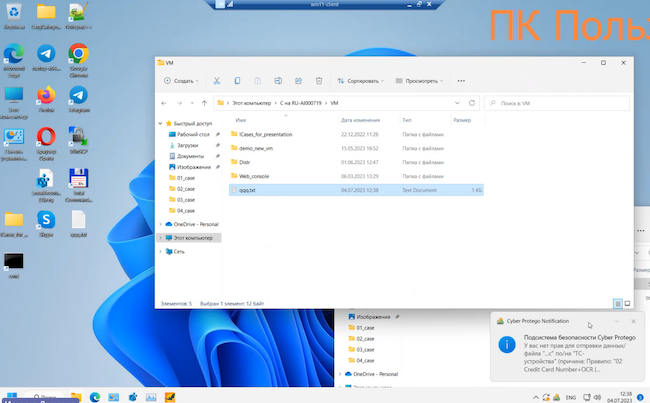Open the Создать (New) dropdown
Screen dimensions: 650x403
pyautogui.click(x=181, y=81)
